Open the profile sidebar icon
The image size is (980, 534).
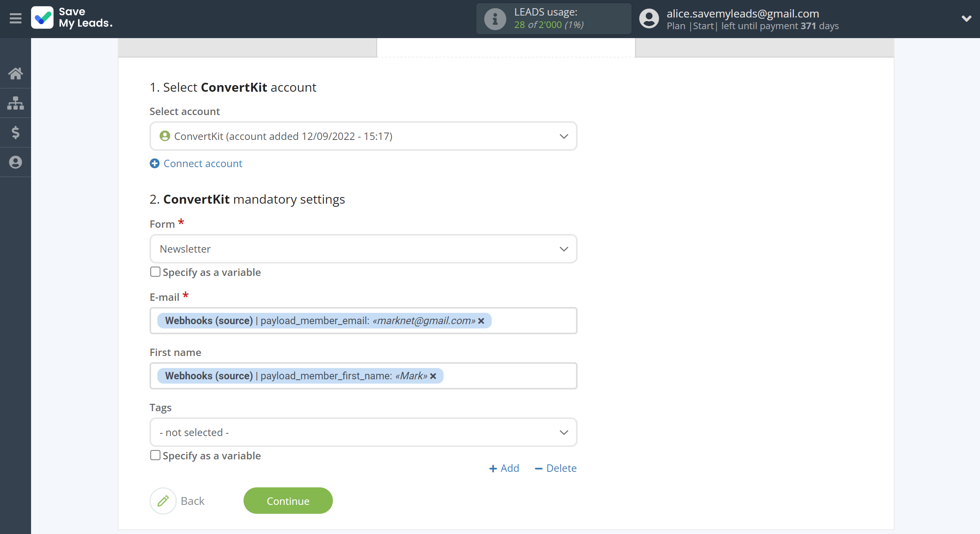(x=16, y=162)
